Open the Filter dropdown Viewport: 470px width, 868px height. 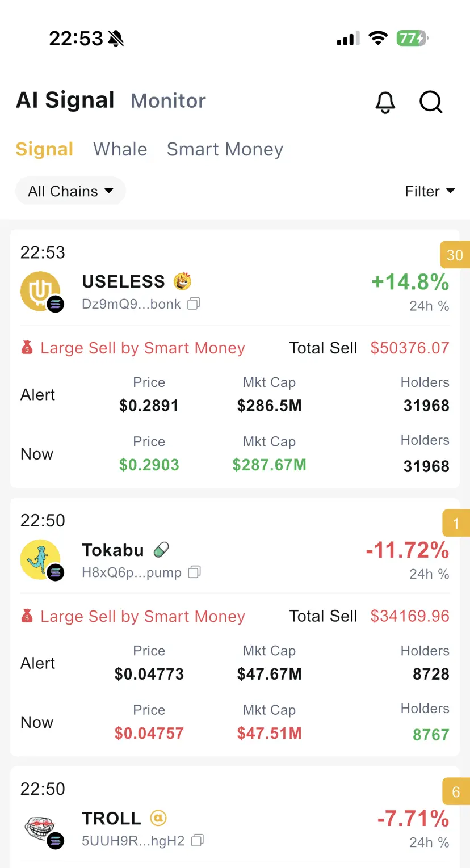(430, 191)
